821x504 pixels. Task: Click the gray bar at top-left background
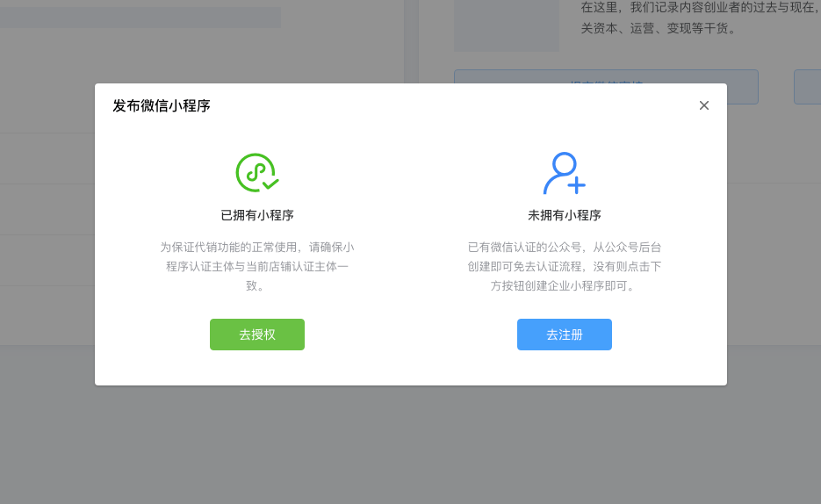140,18
